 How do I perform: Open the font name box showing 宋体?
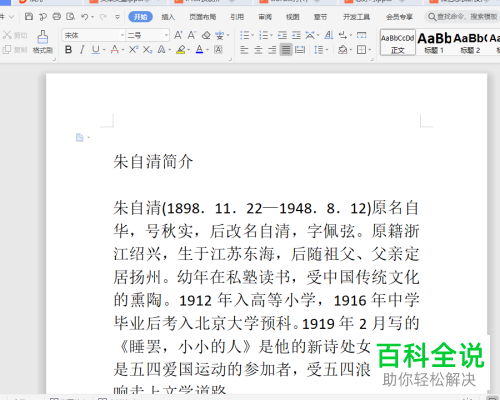(93, 35)
